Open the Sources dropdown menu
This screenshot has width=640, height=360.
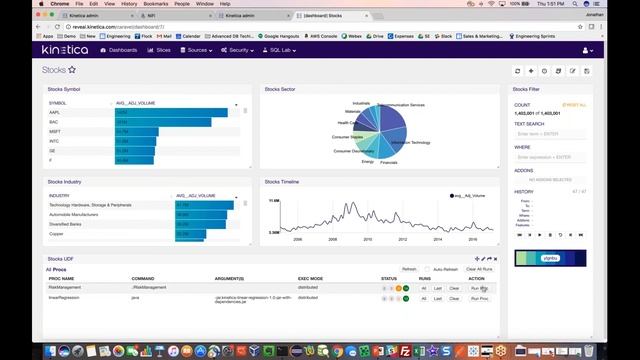[196, 50]
